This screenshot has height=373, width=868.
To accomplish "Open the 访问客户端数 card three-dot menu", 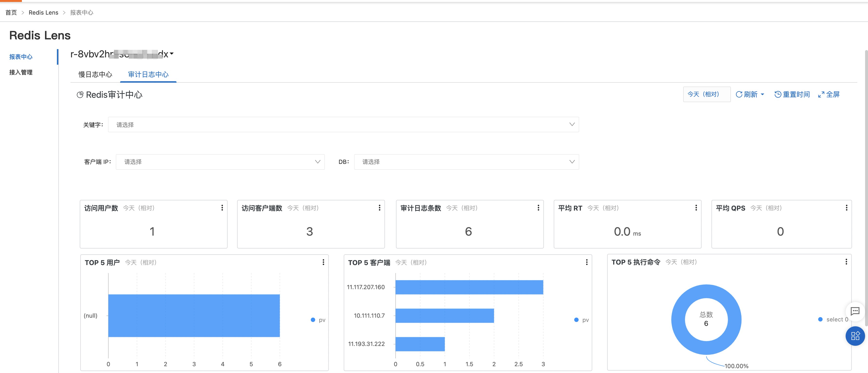I will click(x=379, y=208).
